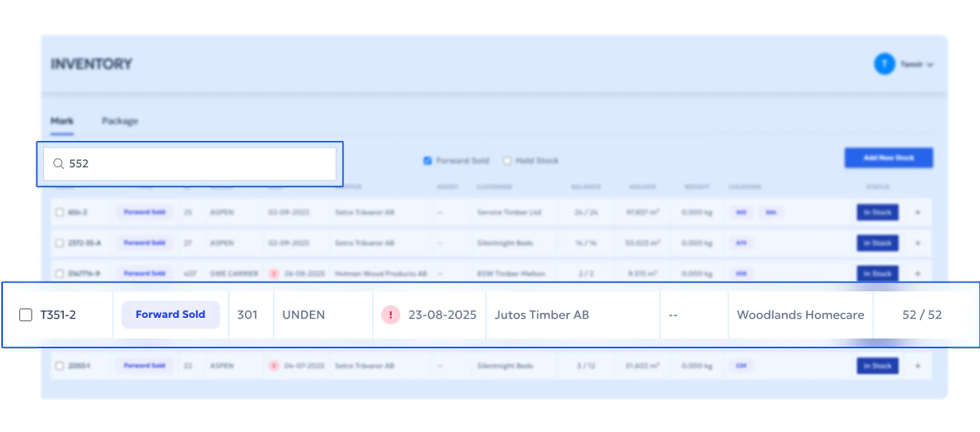Select the T351-2 row checkbox
The height and width of the screenshot is (432, 980).
26,315
